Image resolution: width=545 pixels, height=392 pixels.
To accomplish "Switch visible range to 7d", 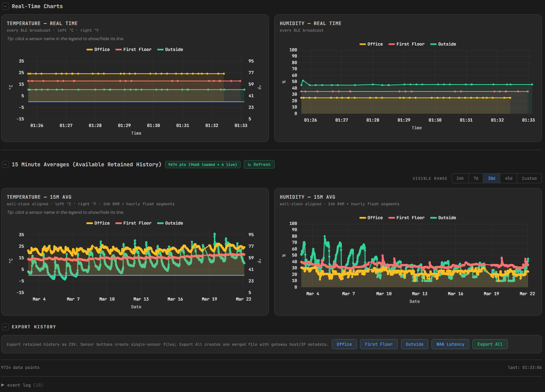I will point(475,178).
